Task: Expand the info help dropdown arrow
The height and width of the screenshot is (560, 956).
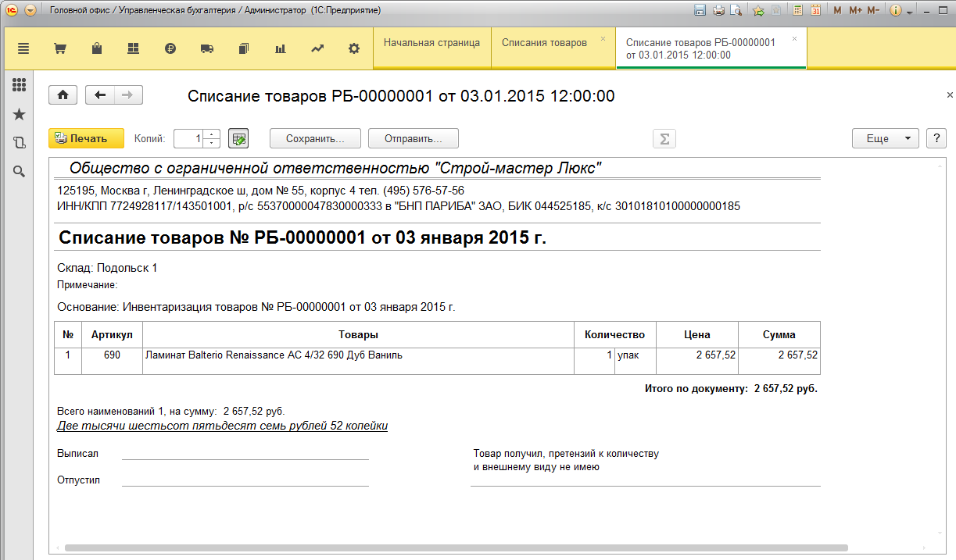Action: (910, 12)
